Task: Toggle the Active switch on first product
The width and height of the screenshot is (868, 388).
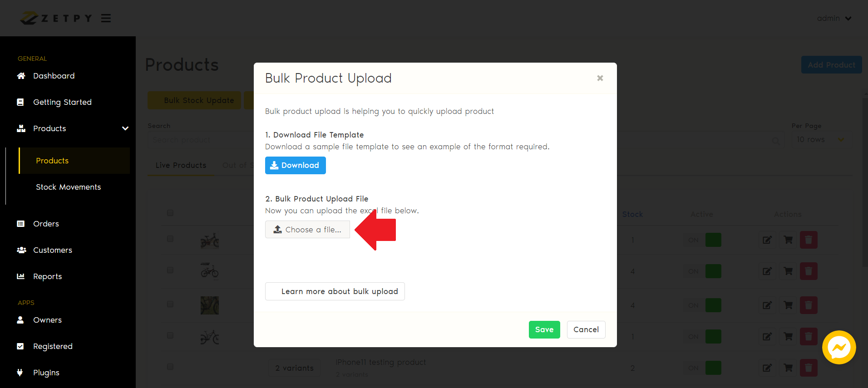Action: (704, 240)
